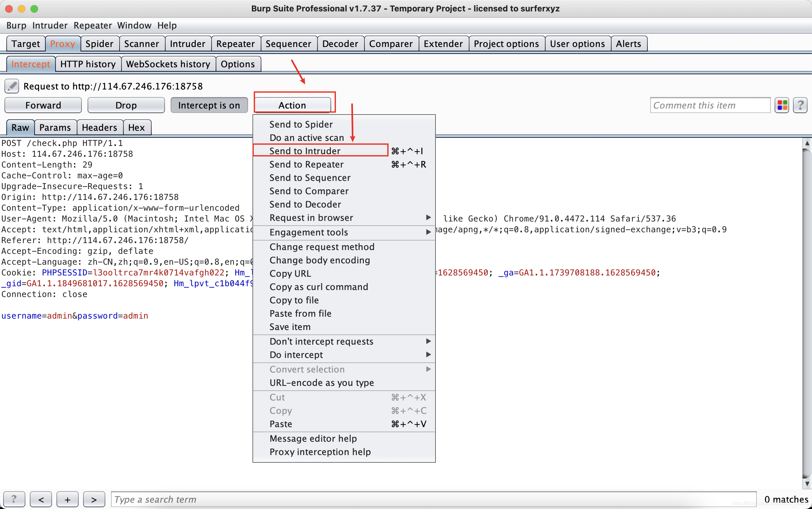Open the Alerts tab
812x509 pixels.
(628, 44)
